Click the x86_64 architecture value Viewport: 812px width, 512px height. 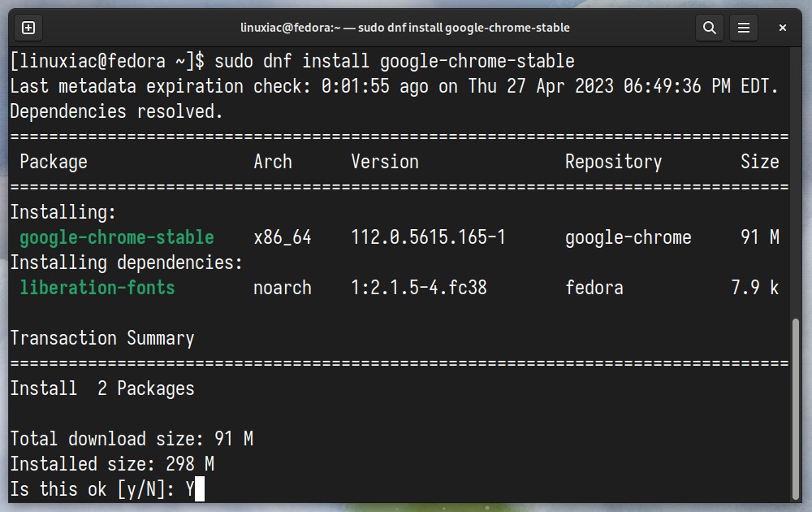(283, 237)
